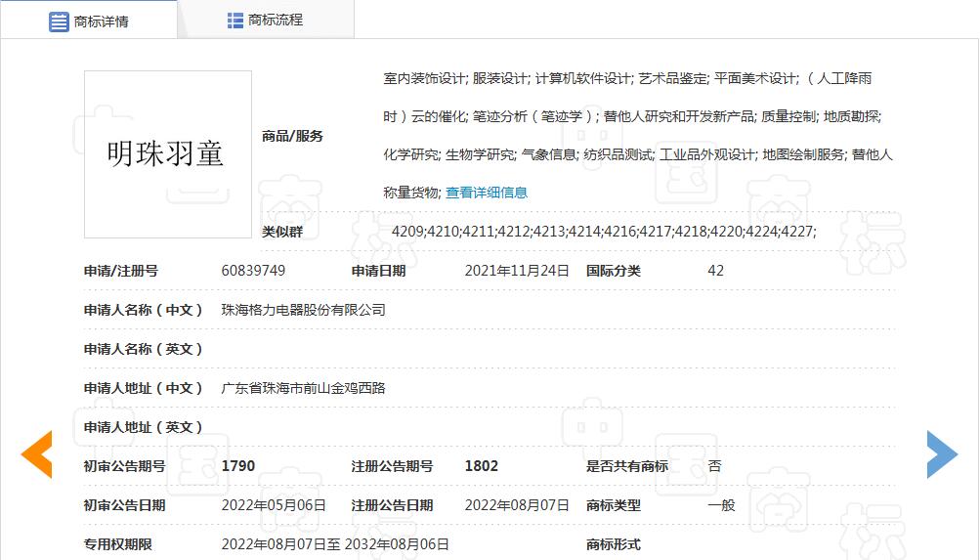Image resolution: width=980 pixels, height=560 pixels.
Task: Click the 初审公告期号 label
Action: pos(124,466)
